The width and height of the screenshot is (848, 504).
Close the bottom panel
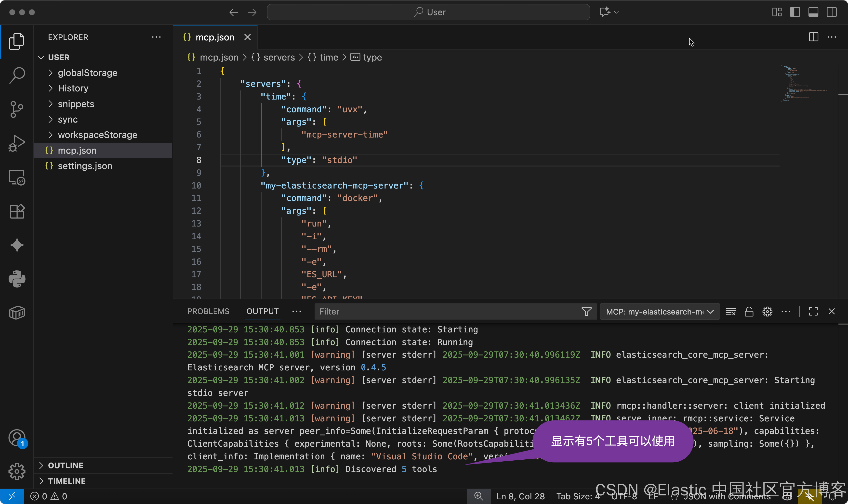(832, 312)
